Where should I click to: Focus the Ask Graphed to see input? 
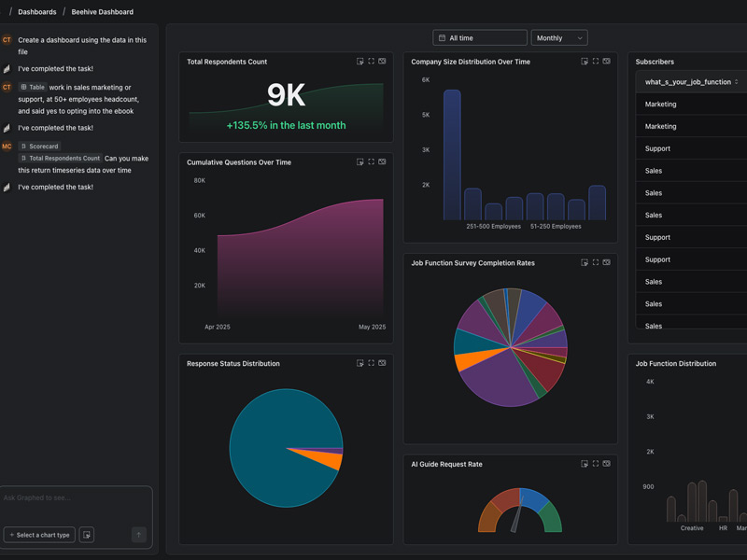pos(77,498)
